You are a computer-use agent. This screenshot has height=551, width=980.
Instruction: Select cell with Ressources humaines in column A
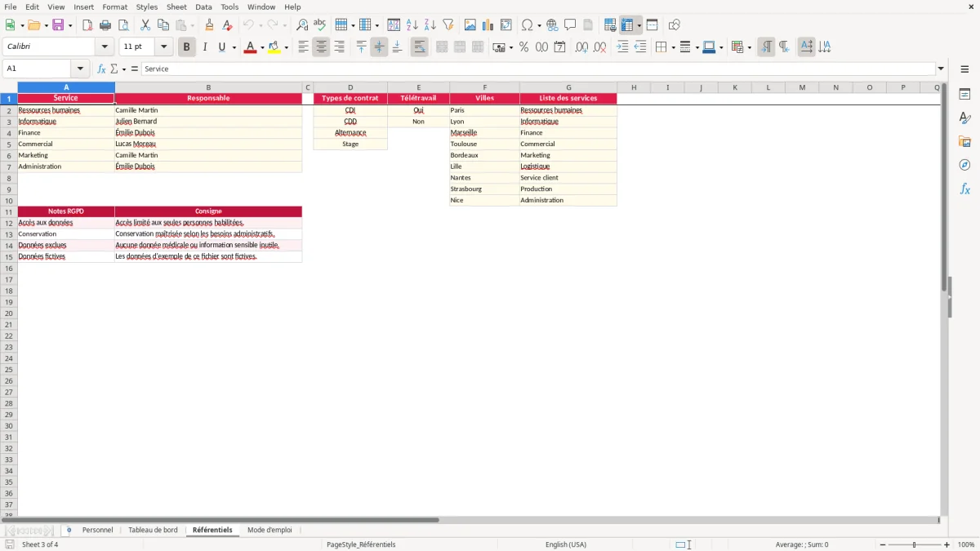[x=66, y=110]
